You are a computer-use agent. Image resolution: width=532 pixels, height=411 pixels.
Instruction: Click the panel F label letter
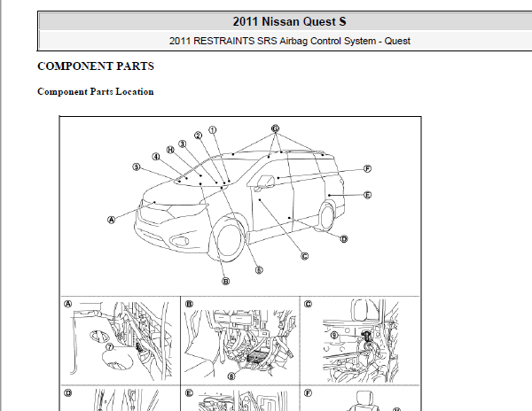pos(308,393)
